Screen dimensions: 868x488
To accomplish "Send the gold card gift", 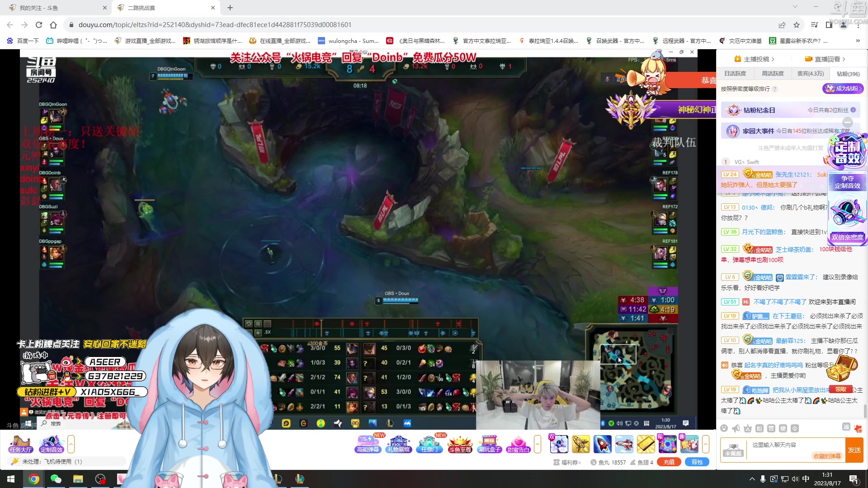I will pos(646,444).
